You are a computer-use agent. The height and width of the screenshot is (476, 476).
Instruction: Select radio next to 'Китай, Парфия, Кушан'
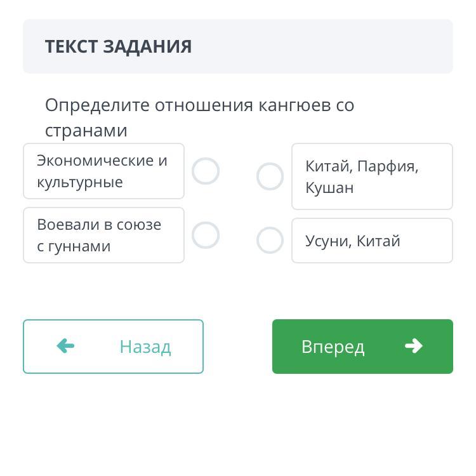[x=270, y=176]
